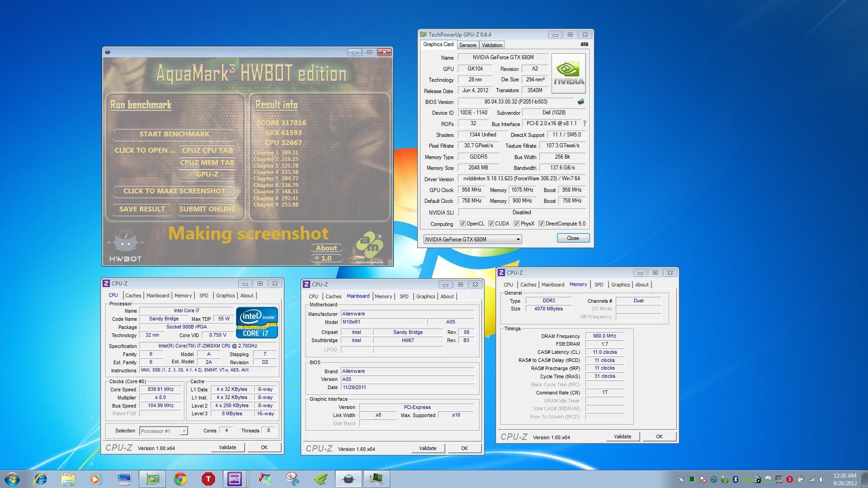Open the Validation tab in GPU-Z

492,45
